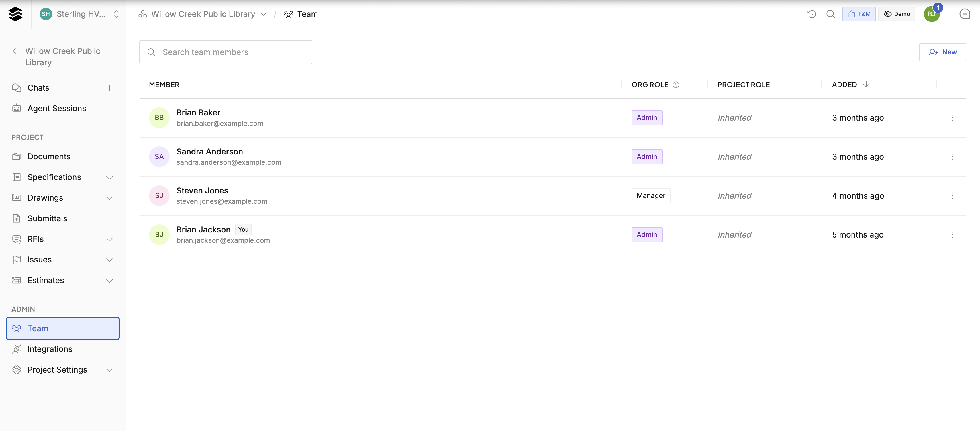Open more options for Brian Baker
This screenshot has height=431, width=980.
click(x=952, y=118)
